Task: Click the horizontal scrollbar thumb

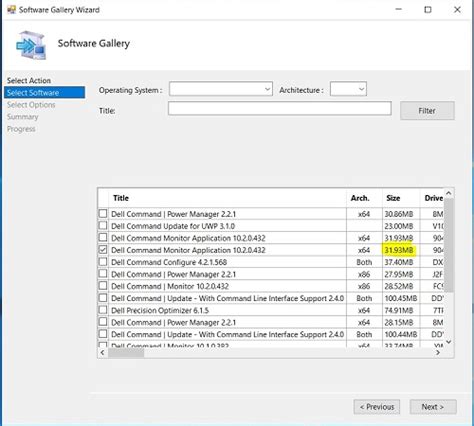Action: point(126,353)
